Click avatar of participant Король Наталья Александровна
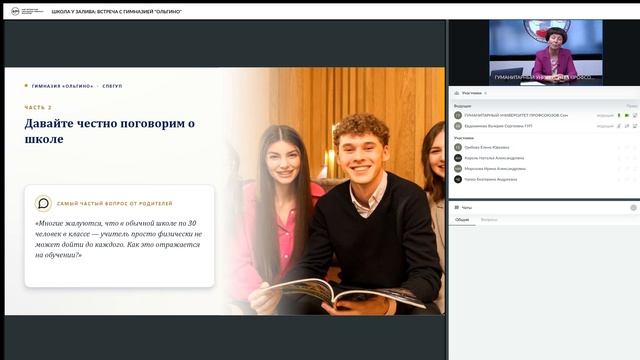Screen dimensions: 640x360 pyautogui.click(x=458, y=158)
